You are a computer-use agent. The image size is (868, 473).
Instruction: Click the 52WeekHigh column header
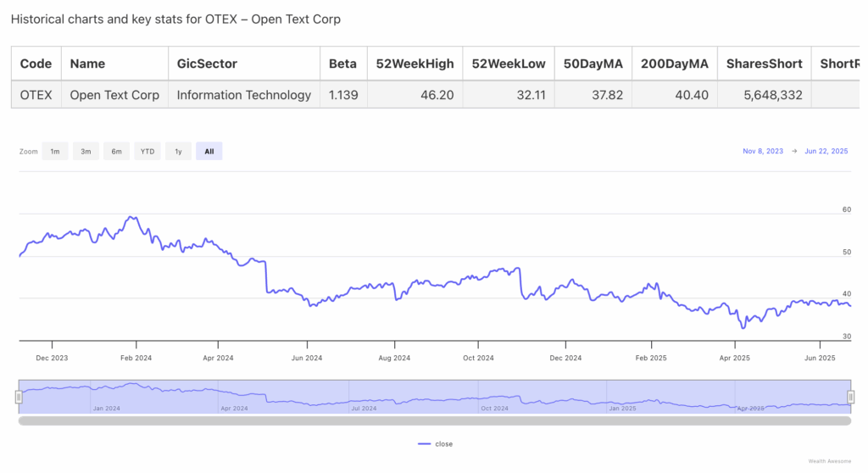(x=415, y=64)
